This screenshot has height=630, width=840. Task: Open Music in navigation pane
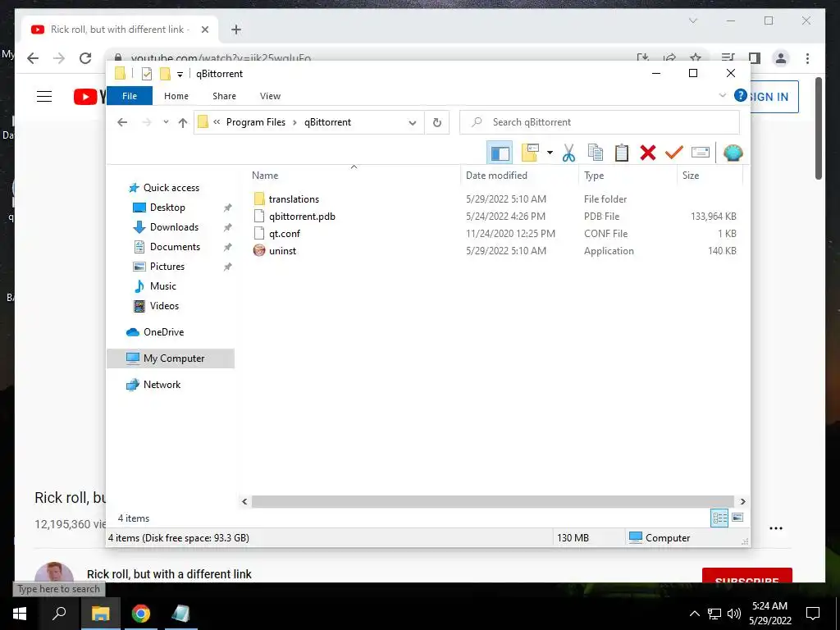[x=163, y=286]
